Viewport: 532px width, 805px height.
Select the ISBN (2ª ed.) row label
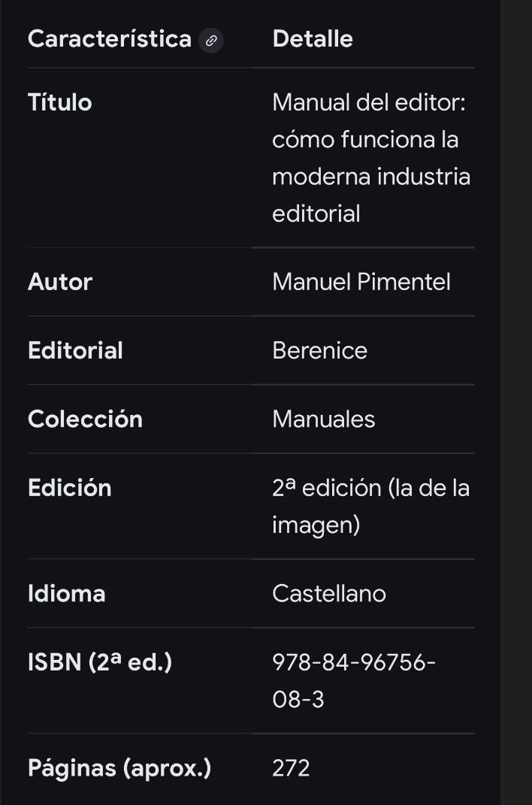click(x=100, y=662)
